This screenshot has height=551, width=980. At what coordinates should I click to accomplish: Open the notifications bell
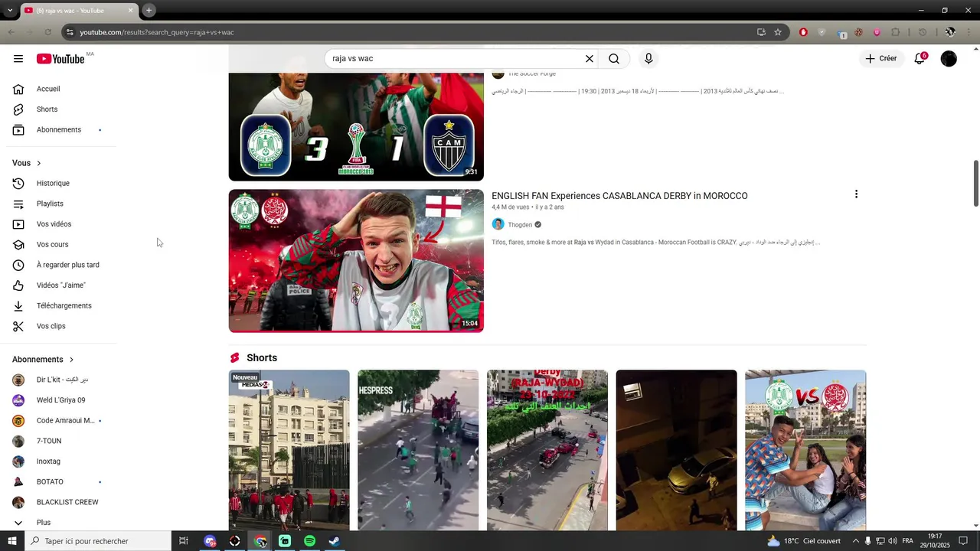920,59
